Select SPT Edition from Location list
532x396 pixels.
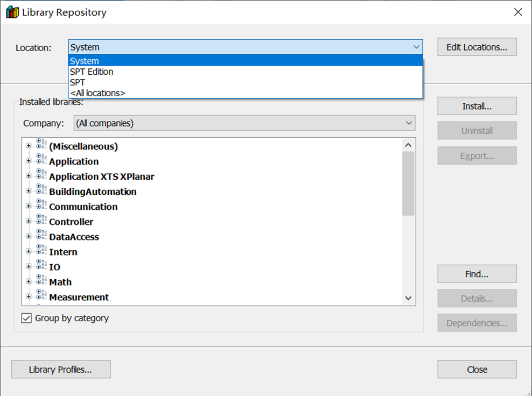[x=92, y=72]
